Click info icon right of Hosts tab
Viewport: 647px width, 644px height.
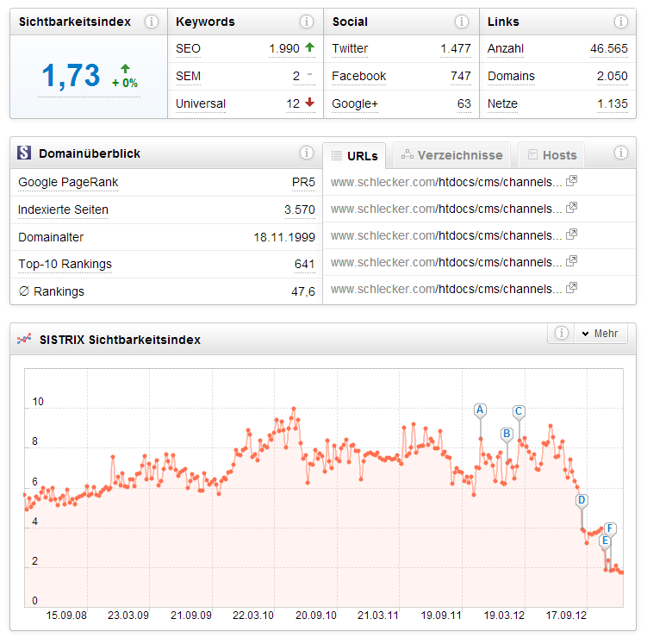620,153
